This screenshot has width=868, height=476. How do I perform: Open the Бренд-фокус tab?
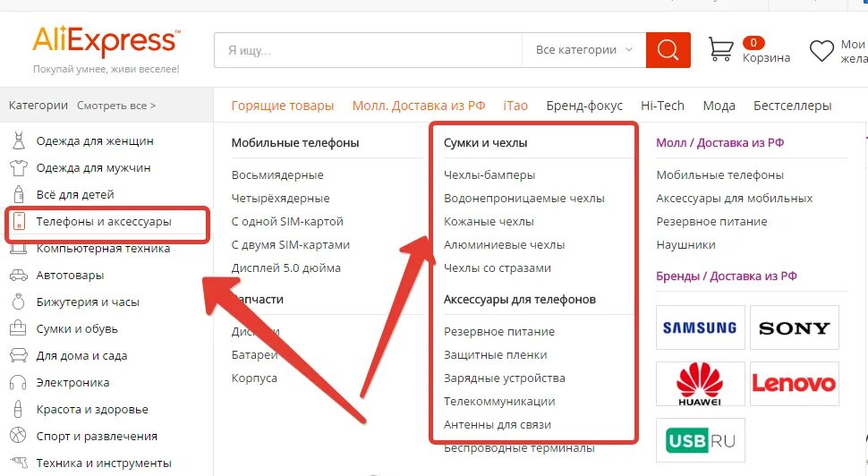point(584,106)
